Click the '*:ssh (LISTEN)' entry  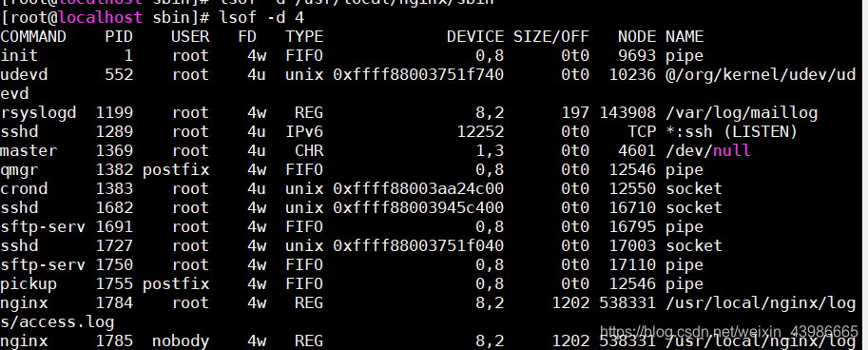pyautogui.click(x=732, y=132)
